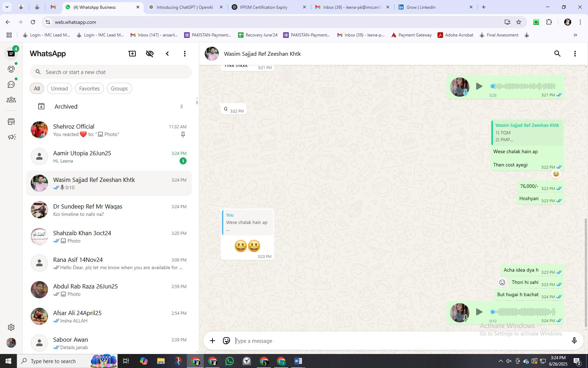Click the laughing emoji reaction on message
588x368 pixels.
point(556,174)
